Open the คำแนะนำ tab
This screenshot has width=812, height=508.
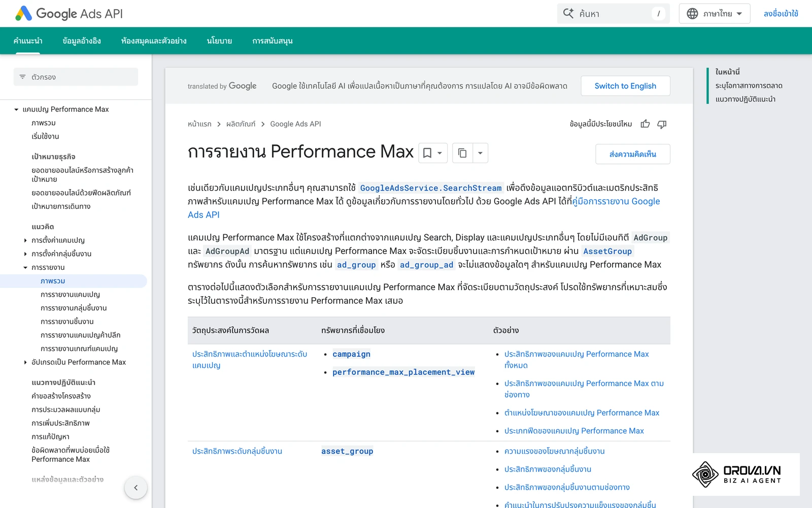[x=28, y=41]
